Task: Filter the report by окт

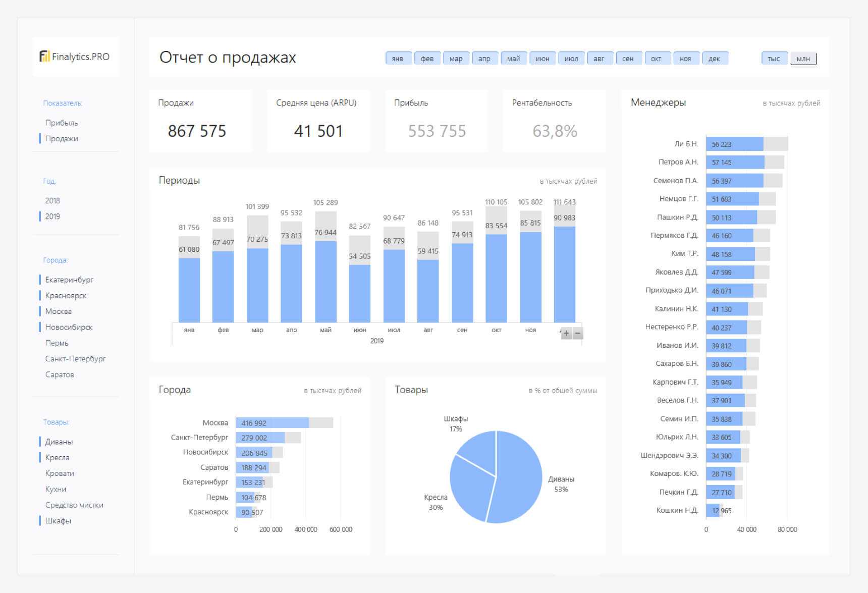Action: click(x=657, y=59)
